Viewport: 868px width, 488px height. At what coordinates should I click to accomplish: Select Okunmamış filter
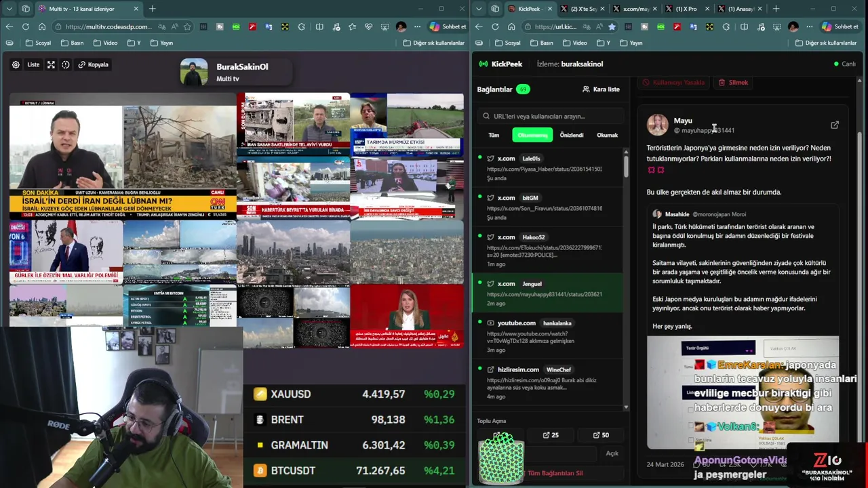click(x=532, y=135)
